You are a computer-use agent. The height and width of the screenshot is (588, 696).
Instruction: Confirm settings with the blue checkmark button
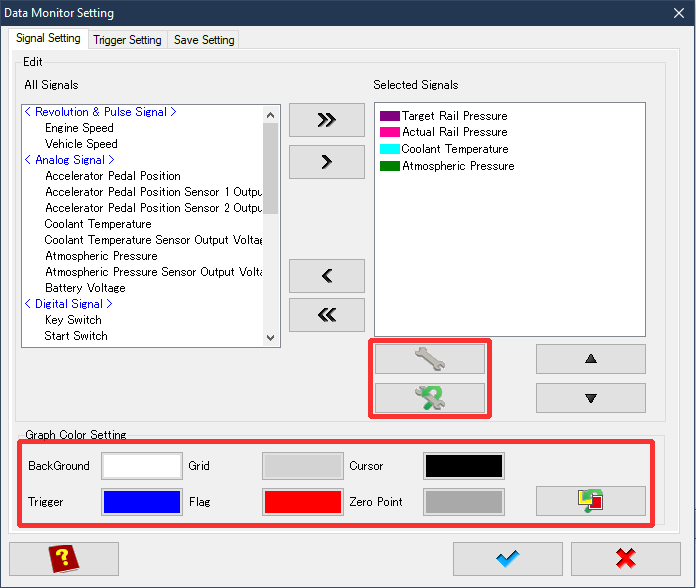click(508, 559)
